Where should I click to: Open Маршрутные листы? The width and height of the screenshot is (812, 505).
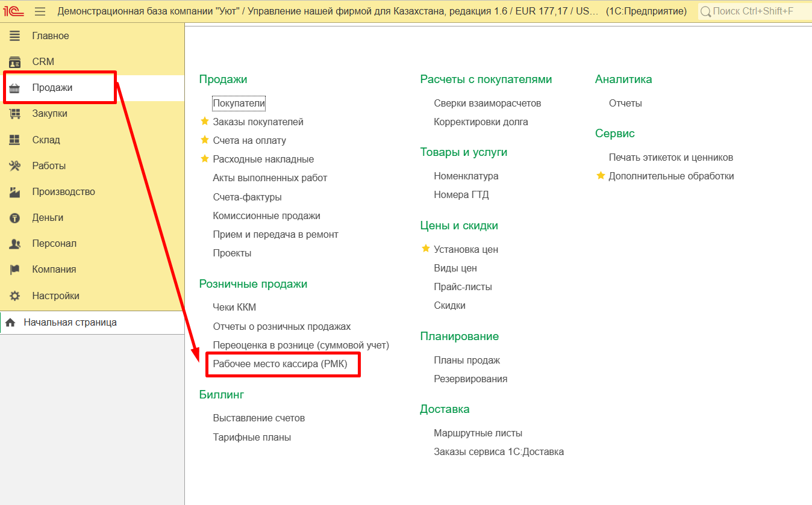click(478, 433)
